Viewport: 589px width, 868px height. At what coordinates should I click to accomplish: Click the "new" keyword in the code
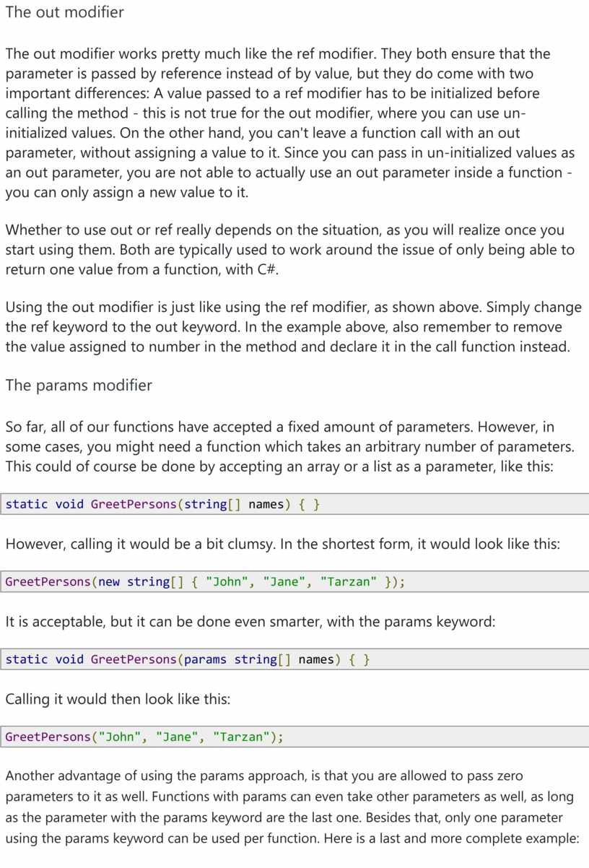pyautogui.click(x=109, y=581)
